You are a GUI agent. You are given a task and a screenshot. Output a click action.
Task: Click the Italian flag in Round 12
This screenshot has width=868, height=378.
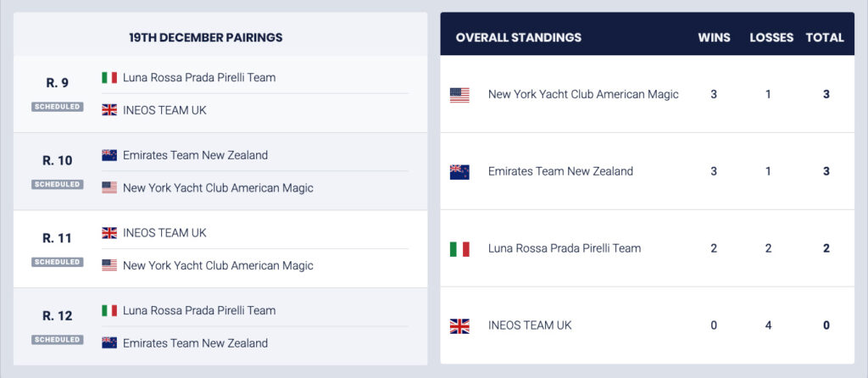[109, 311]
